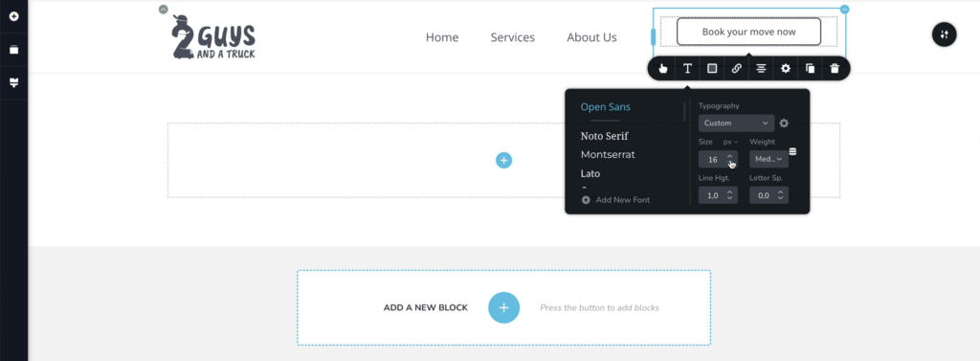Open the page settings sliders icon at far right
Image resolution: width=980 pixels, height=361 pixels.
click(x=945, y=34)
